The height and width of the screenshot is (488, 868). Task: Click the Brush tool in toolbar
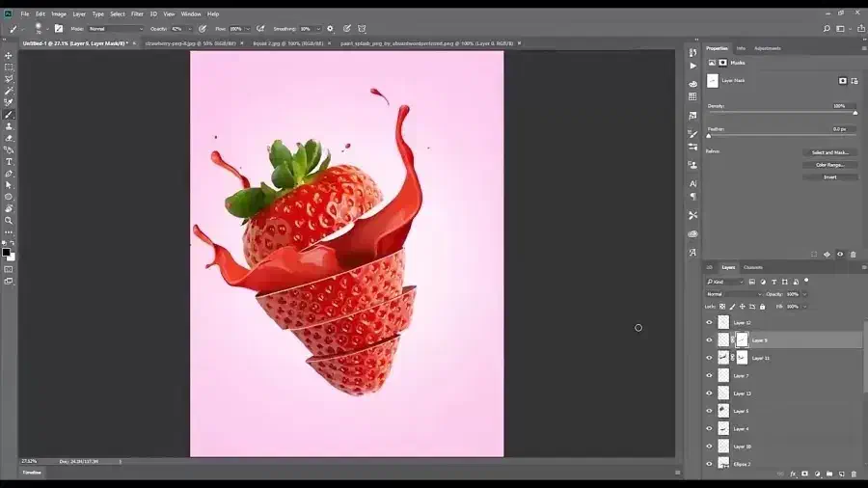point(9,115)
